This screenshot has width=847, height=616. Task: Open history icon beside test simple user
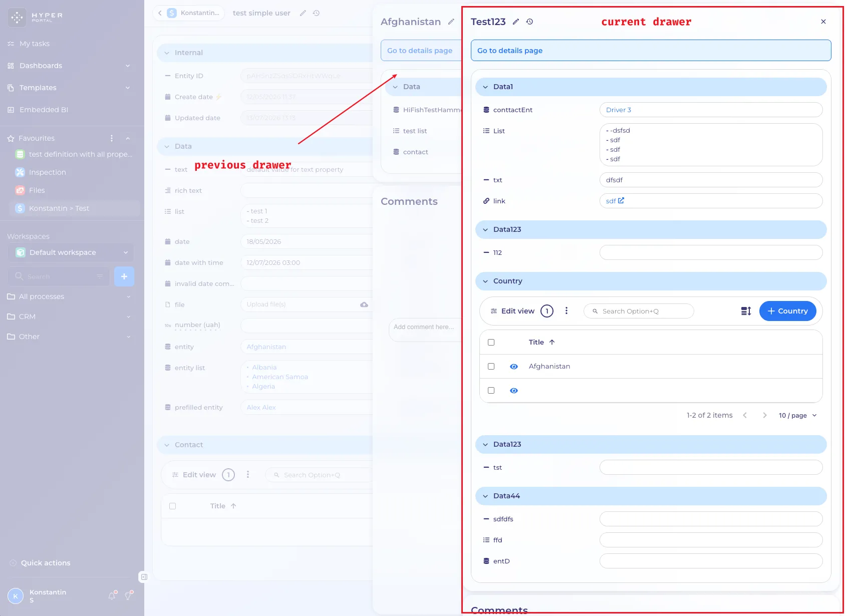pos(316,13)
